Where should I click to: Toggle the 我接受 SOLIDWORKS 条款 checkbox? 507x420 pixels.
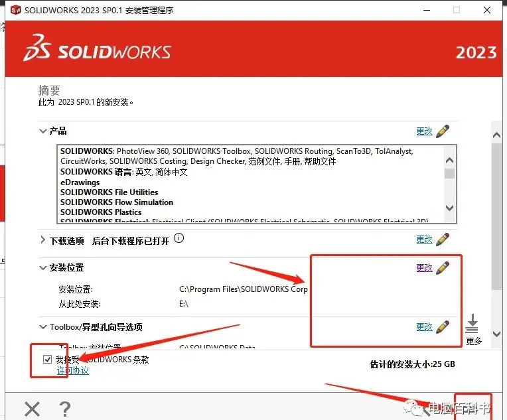click(x=47, y=359)
